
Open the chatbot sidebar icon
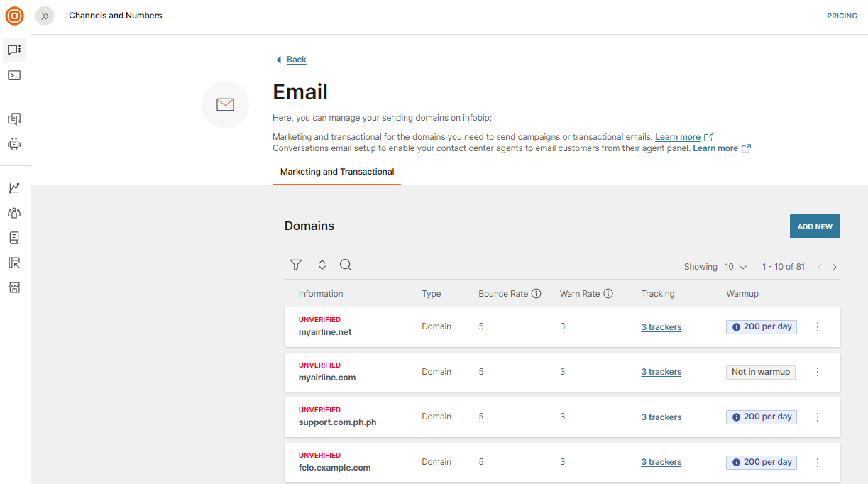pyautogui.click(x=14, y=144)
